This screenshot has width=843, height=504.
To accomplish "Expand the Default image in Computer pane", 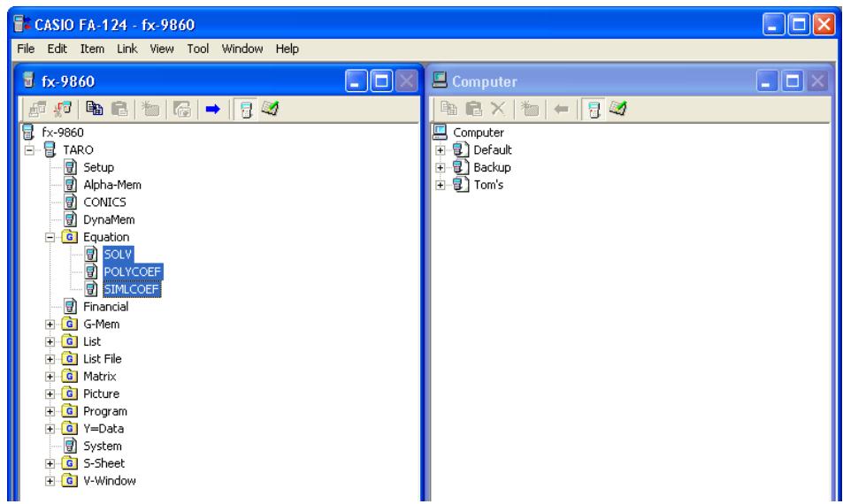I will click(x=441, y=150).
